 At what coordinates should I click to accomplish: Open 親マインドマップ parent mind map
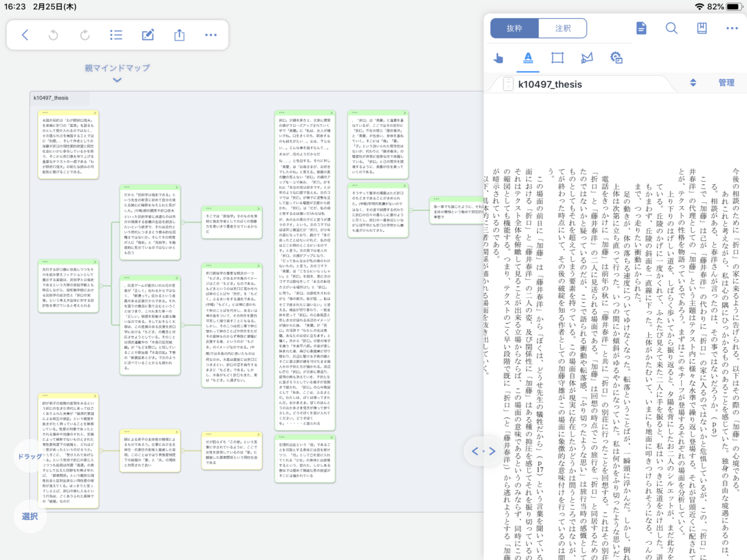117,68
